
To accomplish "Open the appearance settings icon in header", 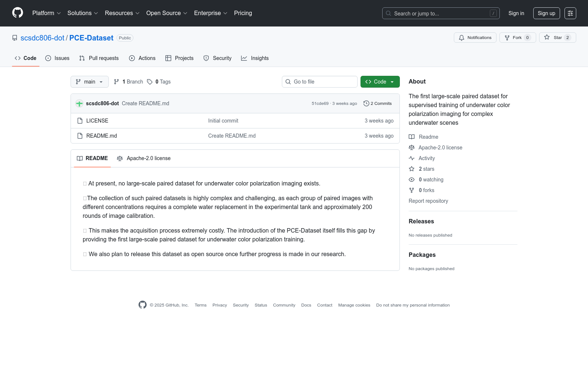I will coord(570,13).
